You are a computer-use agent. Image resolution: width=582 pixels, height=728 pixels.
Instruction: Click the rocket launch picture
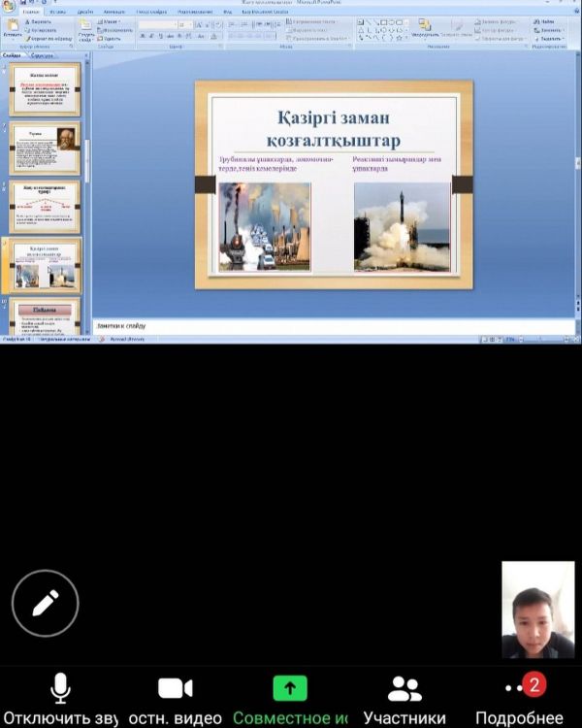(402, 226)
